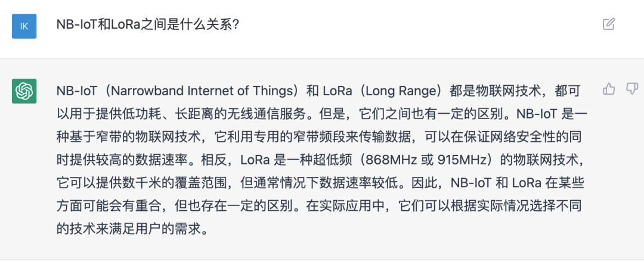The image size is (644, 271).
Task: Dislike the reply with thumbs down
Action: (x=632, y=89)
